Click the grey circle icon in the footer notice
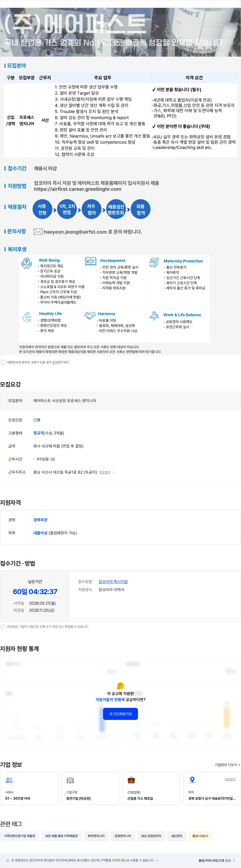The image size is (241, 868). 8,860
